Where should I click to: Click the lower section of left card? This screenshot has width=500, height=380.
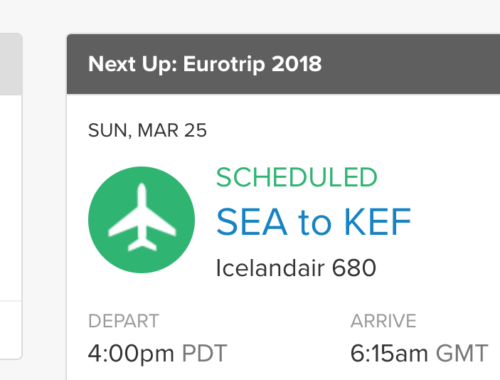[x=11, y=330]
